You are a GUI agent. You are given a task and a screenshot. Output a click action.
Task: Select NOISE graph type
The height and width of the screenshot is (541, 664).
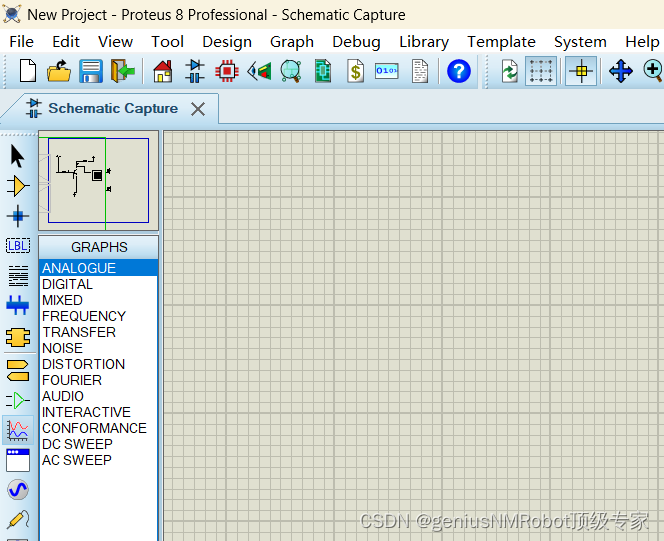[99, 348]
